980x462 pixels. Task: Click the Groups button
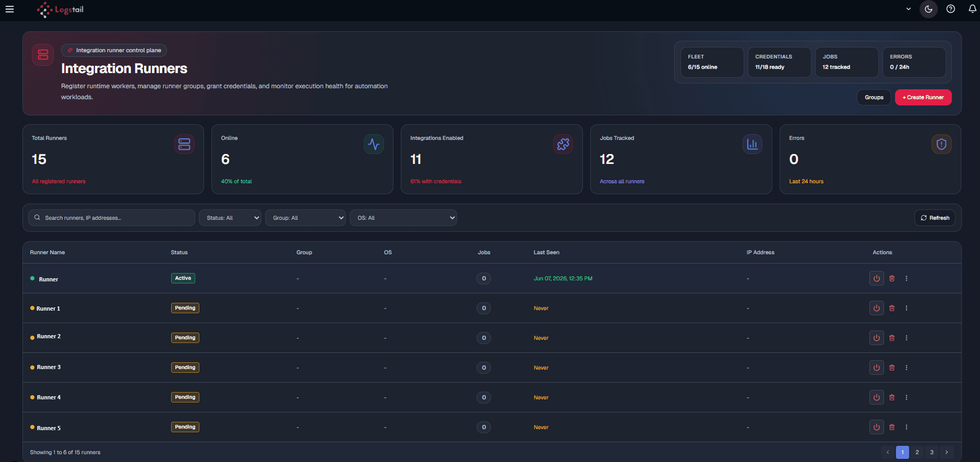(874, 97)
